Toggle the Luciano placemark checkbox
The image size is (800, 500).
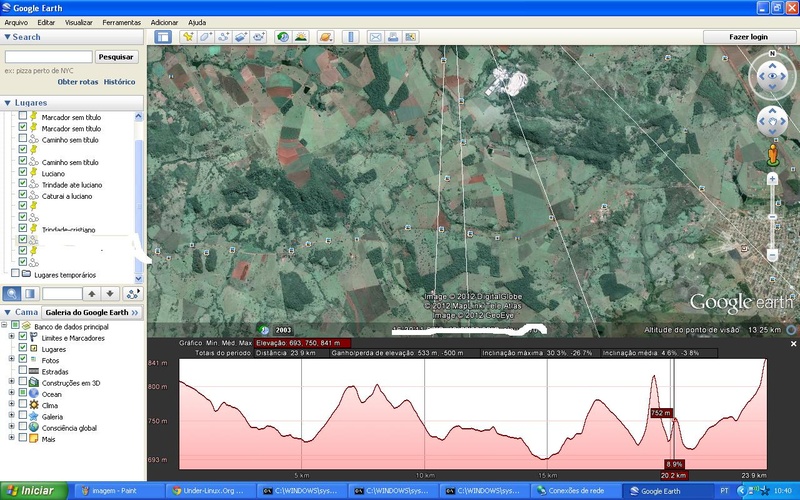[23, 173]
